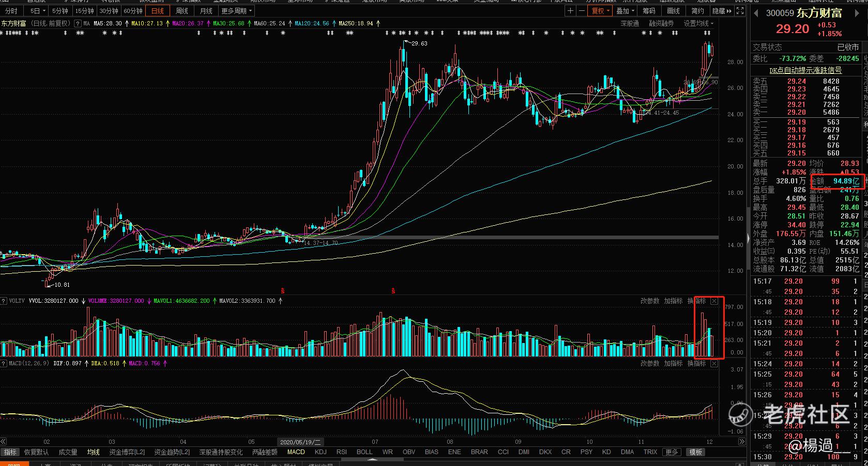
Task: Select 资金博弈[L2] indicator
Action: (x=127, y=452)
